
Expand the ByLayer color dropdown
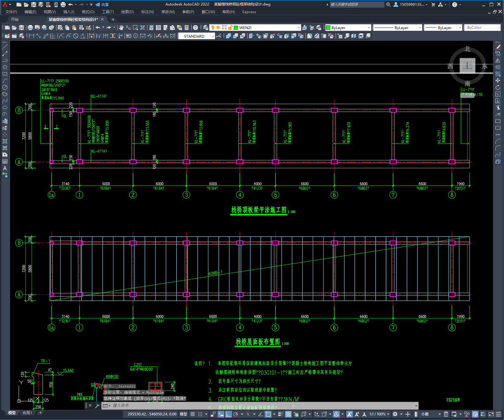coord(369,28)
